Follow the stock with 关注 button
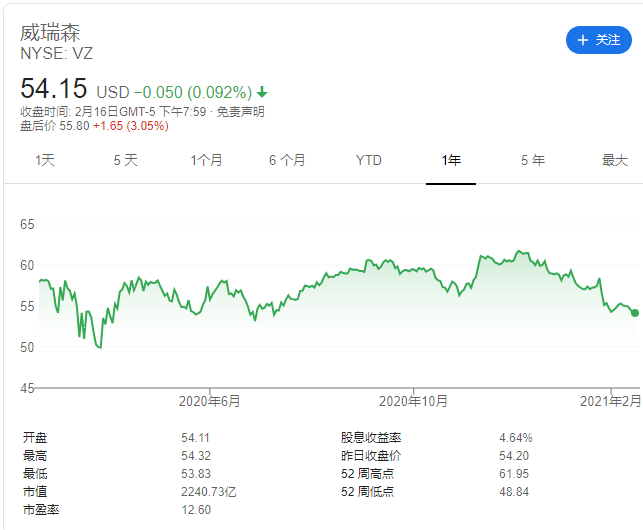 tap(599, 40)
